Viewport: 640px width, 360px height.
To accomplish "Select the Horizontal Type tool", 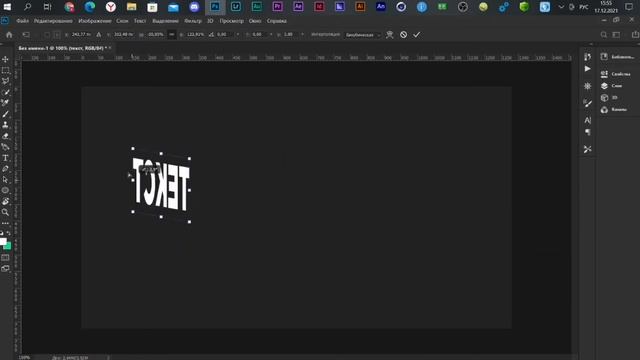I will point(5,158).
